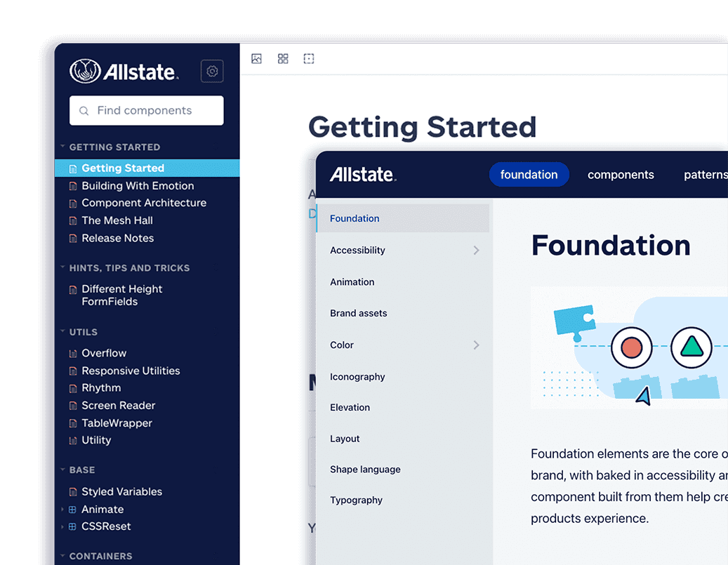The image size is (728, 565).
Task: Click the Allstate logo in the sidebar
Action: (x=124, y=72)
